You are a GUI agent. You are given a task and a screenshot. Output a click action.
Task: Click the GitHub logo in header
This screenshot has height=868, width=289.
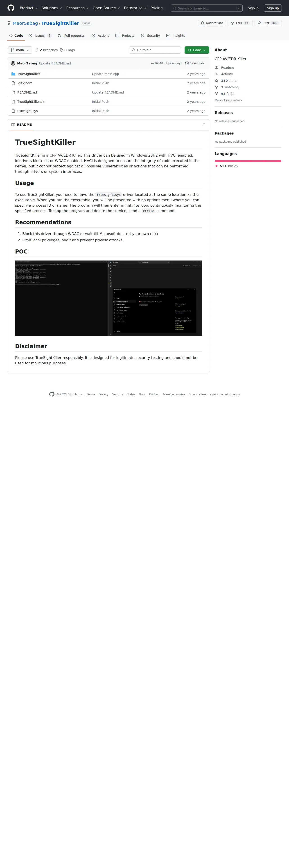11,8
